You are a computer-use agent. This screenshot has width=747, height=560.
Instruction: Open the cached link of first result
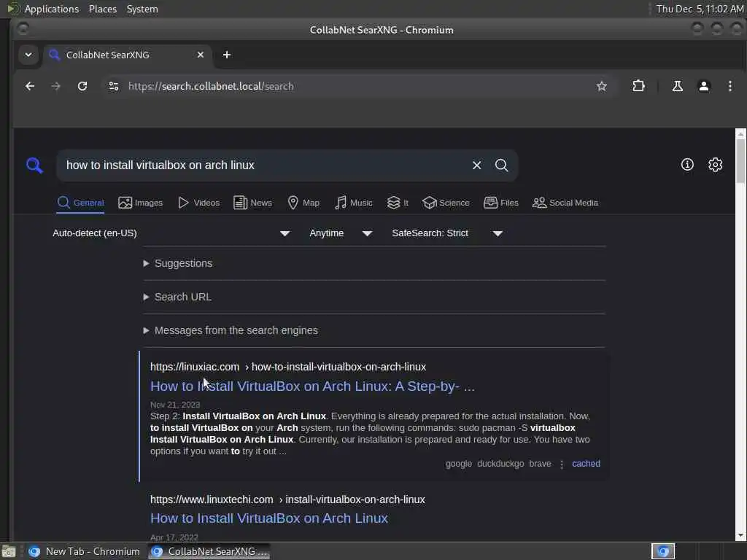click(x=586, y=463)
